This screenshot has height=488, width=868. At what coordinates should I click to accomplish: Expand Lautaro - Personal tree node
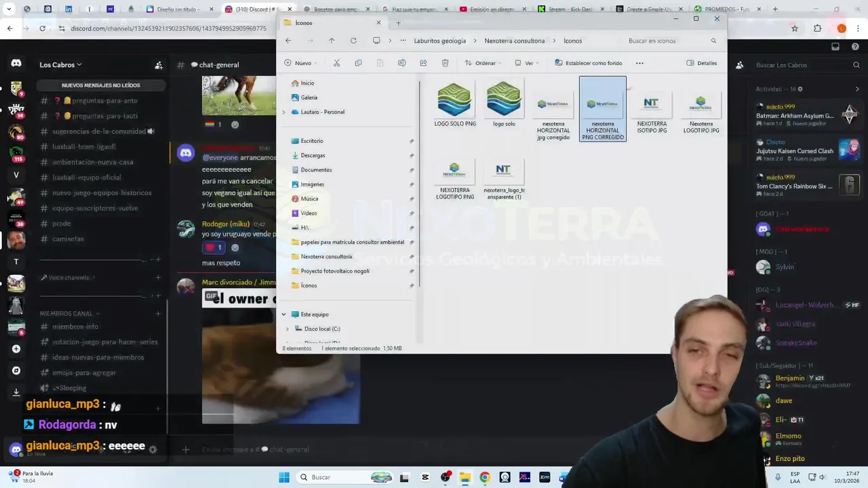[283, 112]
